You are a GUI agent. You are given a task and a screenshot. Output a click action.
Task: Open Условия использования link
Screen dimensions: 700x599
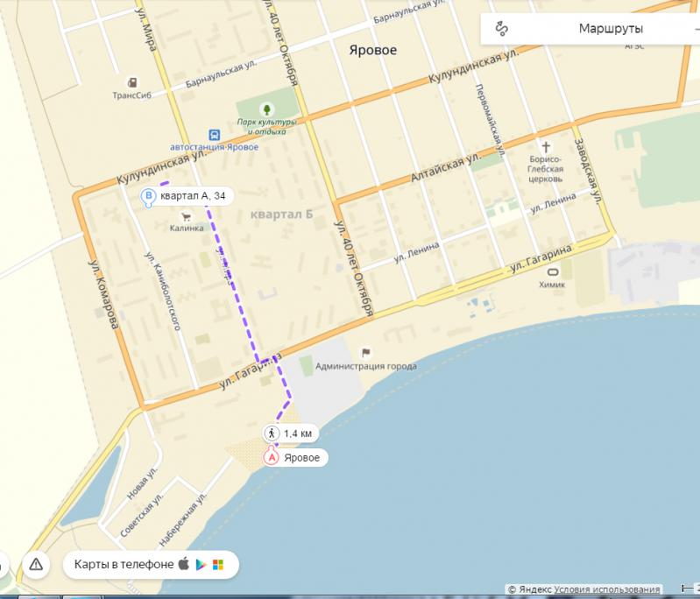607,589
